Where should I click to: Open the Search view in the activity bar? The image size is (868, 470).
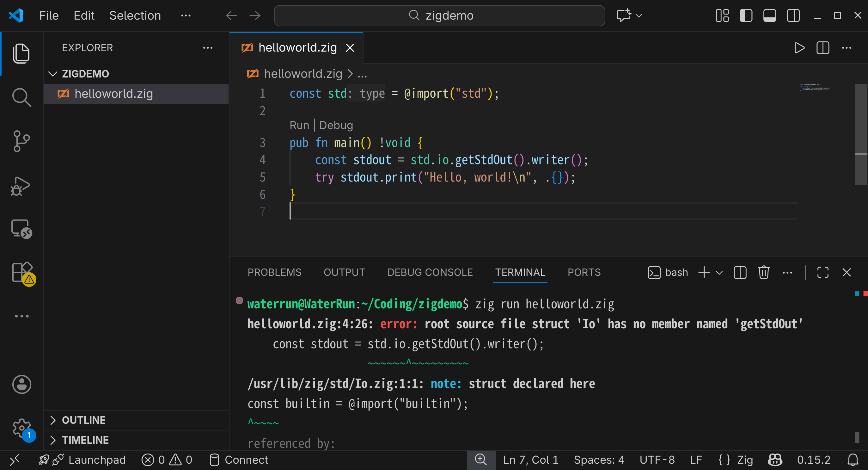point(21,97)
